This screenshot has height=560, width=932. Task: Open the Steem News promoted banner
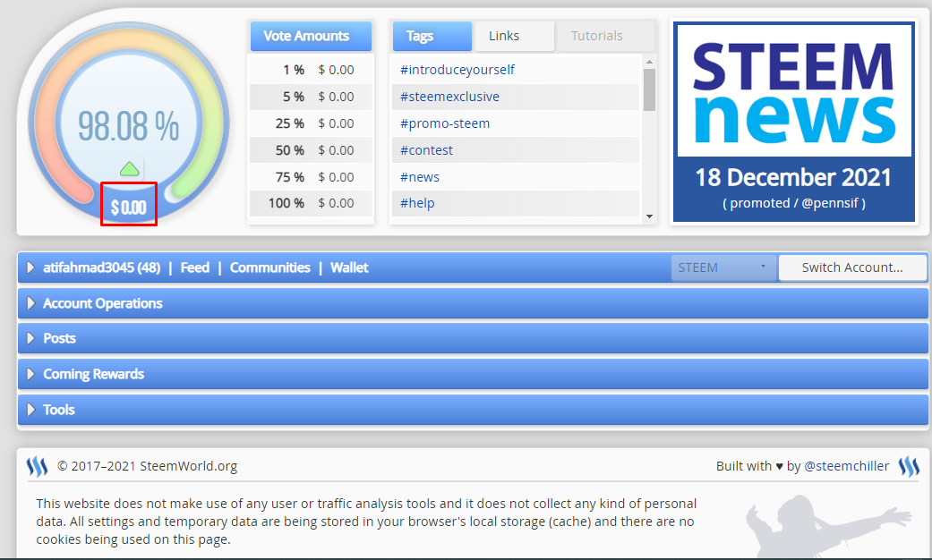[794, 122]
